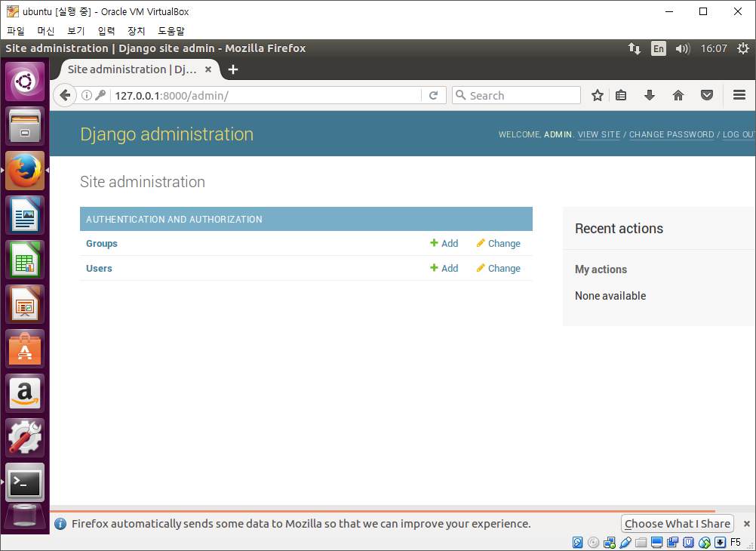Open Ubuntu Dash search launcher icon

25,81
